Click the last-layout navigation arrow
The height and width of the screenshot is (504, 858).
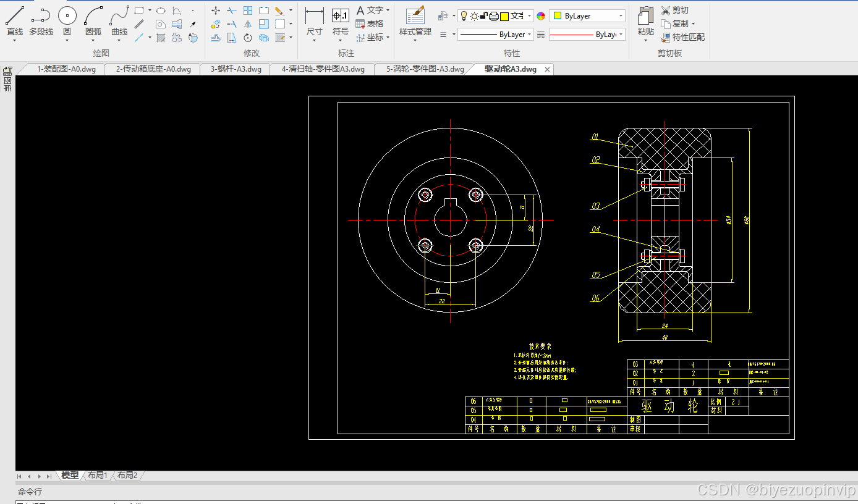pos(49,476)
